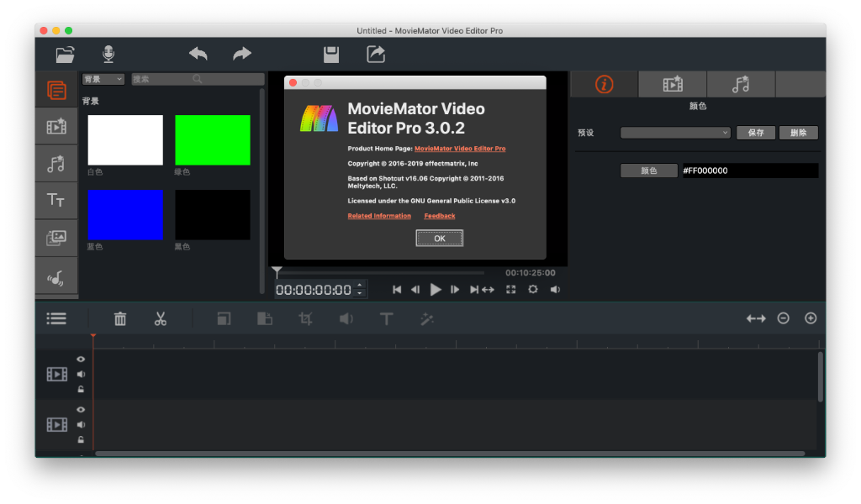Click the preview playhead marker
The height and width of the screenshot is (504, 861).
277,271
